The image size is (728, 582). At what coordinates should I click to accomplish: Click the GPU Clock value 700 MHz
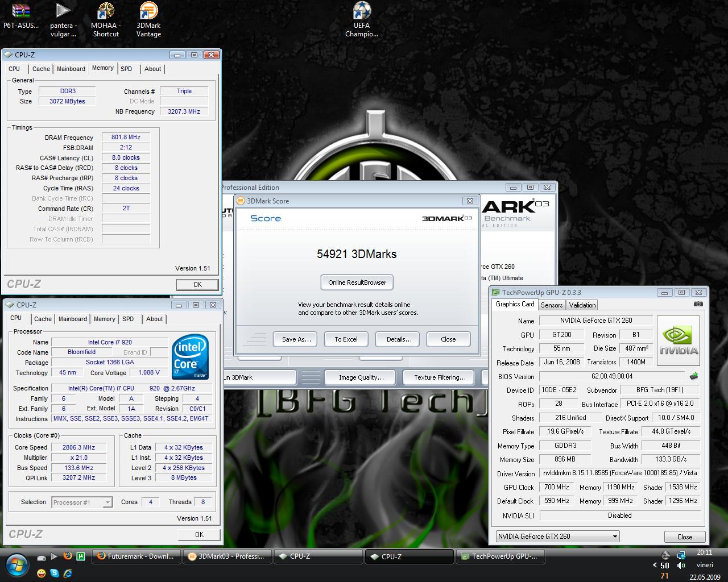click(x=557, y=487)
